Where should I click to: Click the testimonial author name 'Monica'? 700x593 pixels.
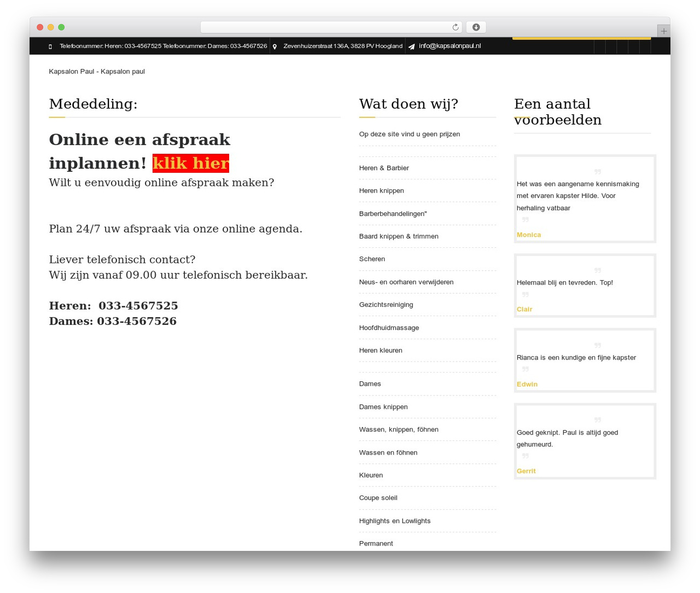[x=529, y=235]
